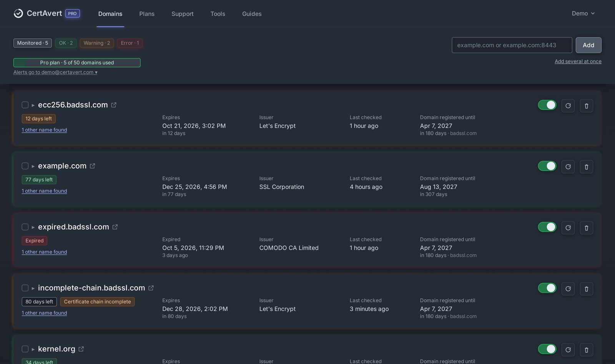Expand ecc256.badssl.com details triangle
This screenshot has width=615, height=364.
33,105
